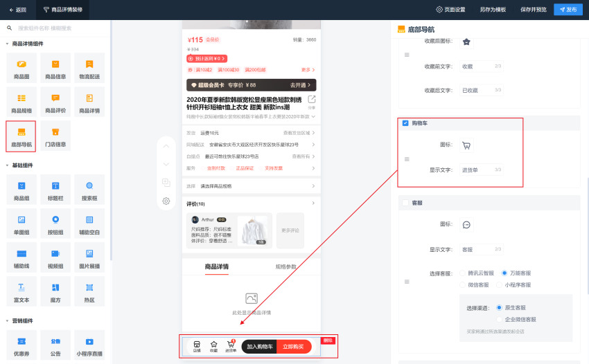Choose 原生客服 channel
589x364 pixels.
[x=499, y=308]
